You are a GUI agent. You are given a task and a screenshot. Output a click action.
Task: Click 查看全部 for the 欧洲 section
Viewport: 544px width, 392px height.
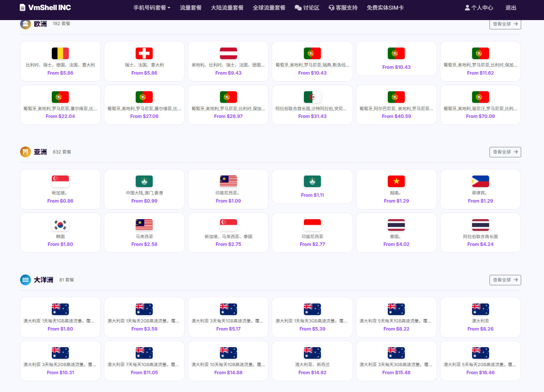click(505, 24)
